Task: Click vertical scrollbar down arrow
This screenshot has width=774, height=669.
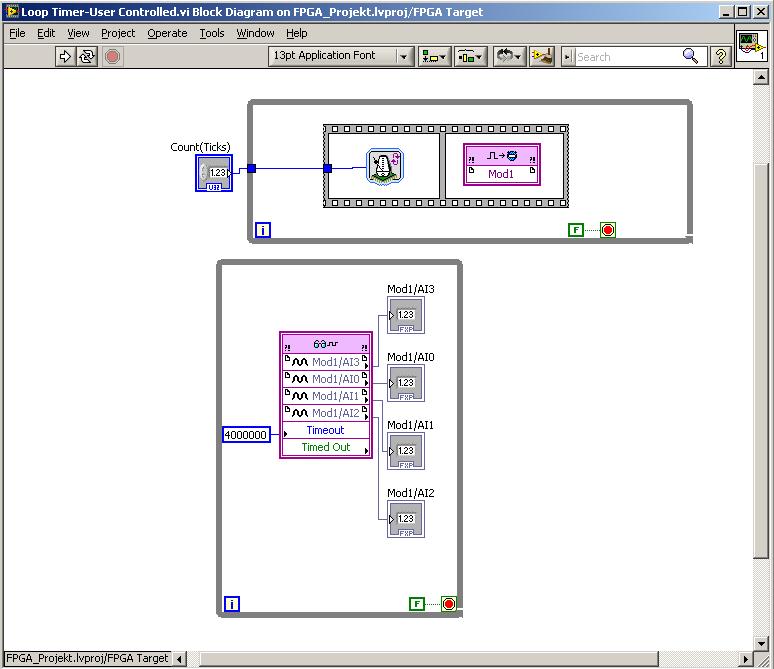Action: tap(761, 643)
